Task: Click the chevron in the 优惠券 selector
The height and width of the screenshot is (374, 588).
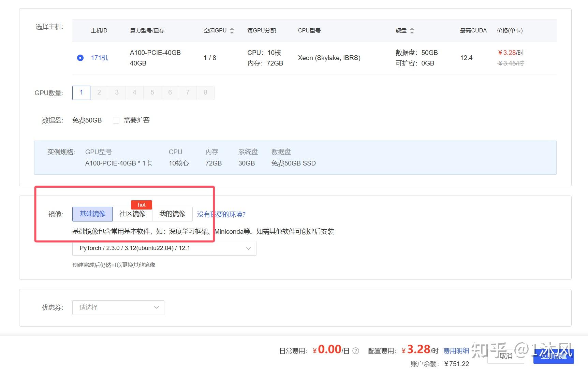Action: [157, 307]
